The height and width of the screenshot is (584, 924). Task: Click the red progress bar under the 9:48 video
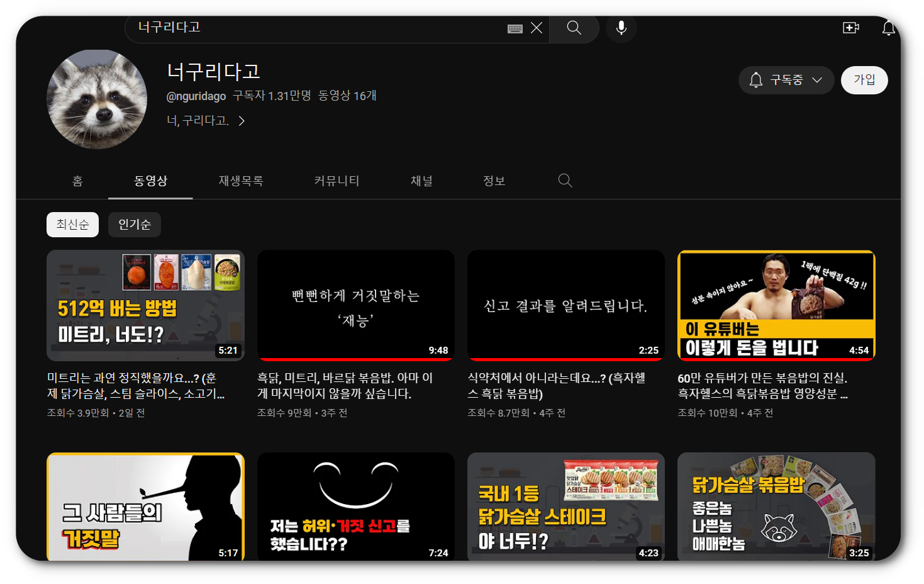click(x=355, y=359)
